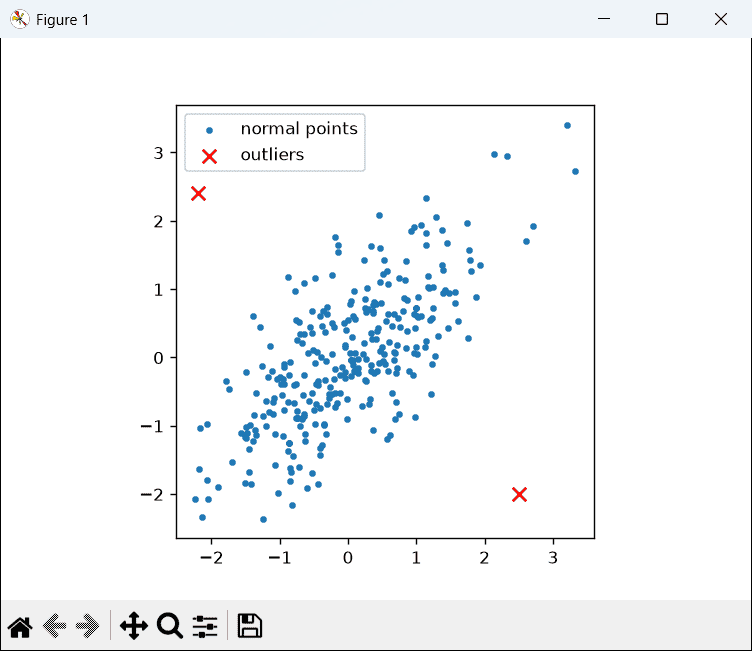Click the topmost blue data point near top right
This screenshot has width=752, height=651.
point(567,125)
